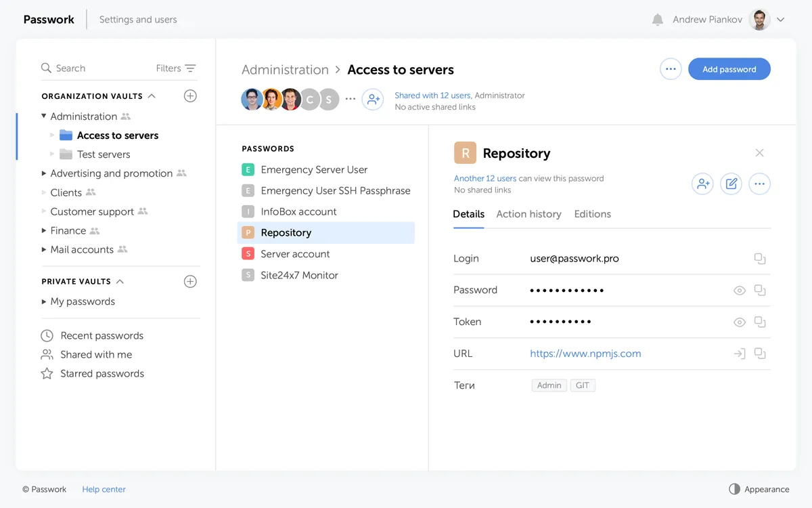Open the notifications bell
This screenshot has height=508, width=812.
[657, 20]
